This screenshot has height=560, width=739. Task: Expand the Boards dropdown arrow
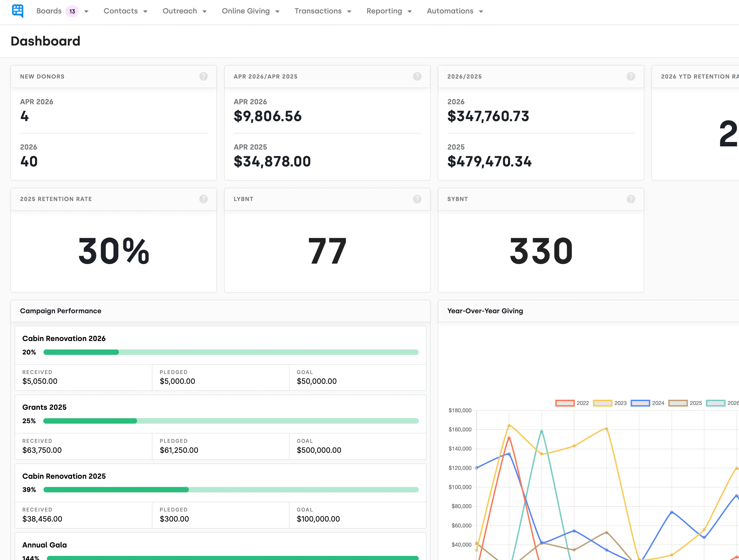click(x=86, y=11)
